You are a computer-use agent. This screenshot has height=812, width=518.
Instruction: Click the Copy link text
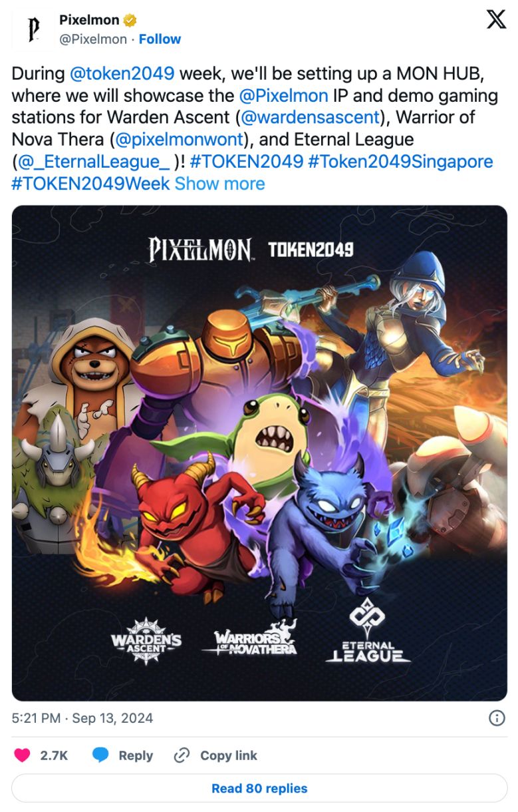click(229, 755)
